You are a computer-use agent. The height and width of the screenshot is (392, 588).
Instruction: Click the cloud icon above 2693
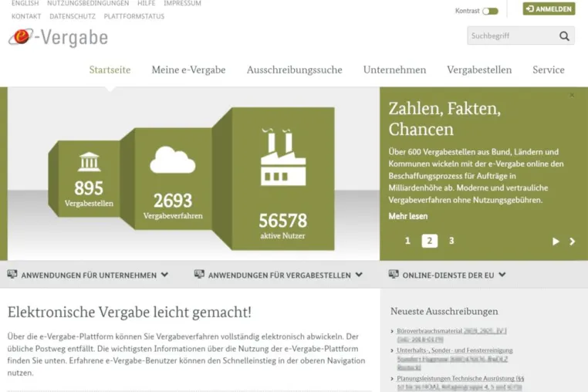(x=173, y=160)
